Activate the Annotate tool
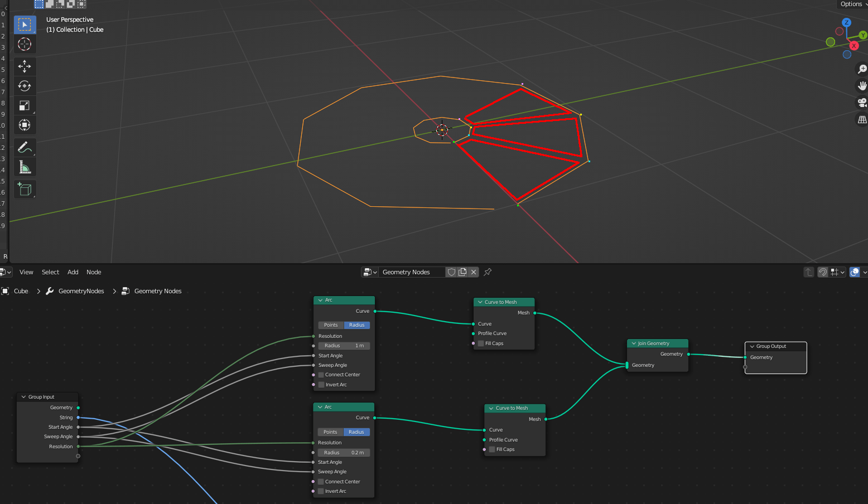The width and height of the screenshot is (868, 504). coord(25,147)
